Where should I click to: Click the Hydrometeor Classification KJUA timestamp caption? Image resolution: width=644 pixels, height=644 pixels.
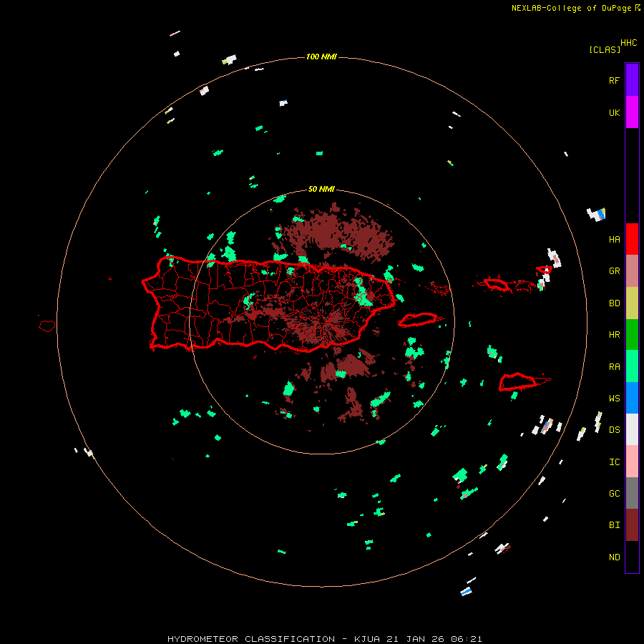coord(324,639)
